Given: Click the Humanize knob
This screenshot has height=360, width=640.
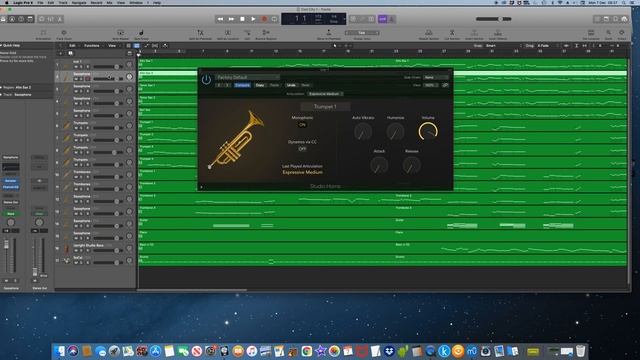Looking at the screenshot, I should tap(395, 131).
